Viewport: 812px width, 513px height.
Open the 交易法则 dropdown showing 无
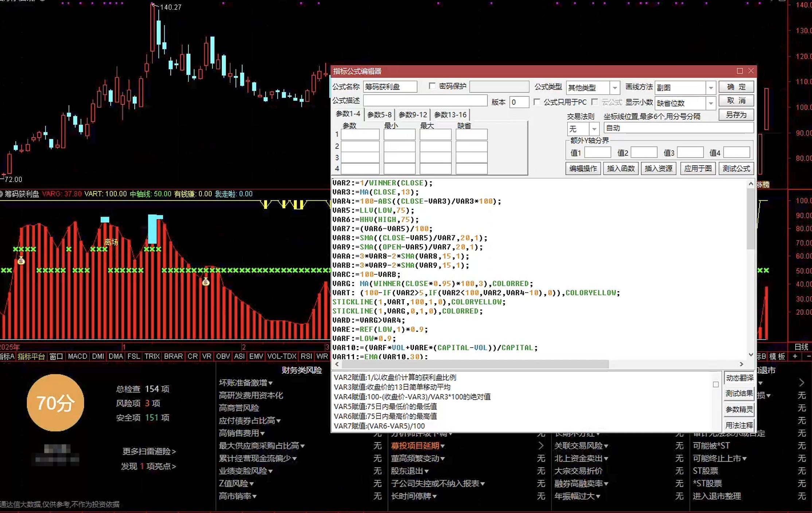tap(594, 129)
